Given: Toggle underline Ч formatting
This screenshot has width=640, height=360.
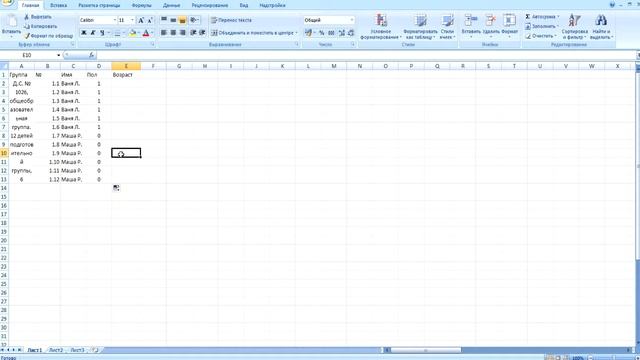Looking at the screenshot, I should click(x=102, y=33).
